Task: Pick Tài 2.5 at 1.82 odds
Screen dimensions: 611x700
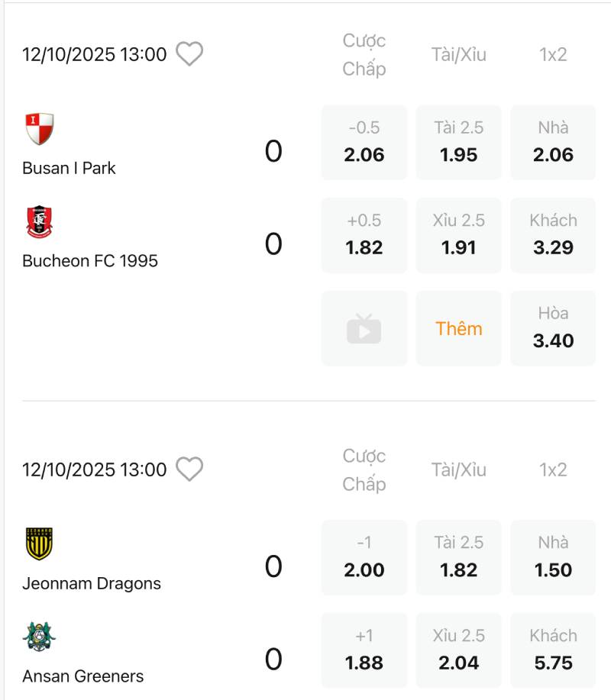Action: (459, 558)
